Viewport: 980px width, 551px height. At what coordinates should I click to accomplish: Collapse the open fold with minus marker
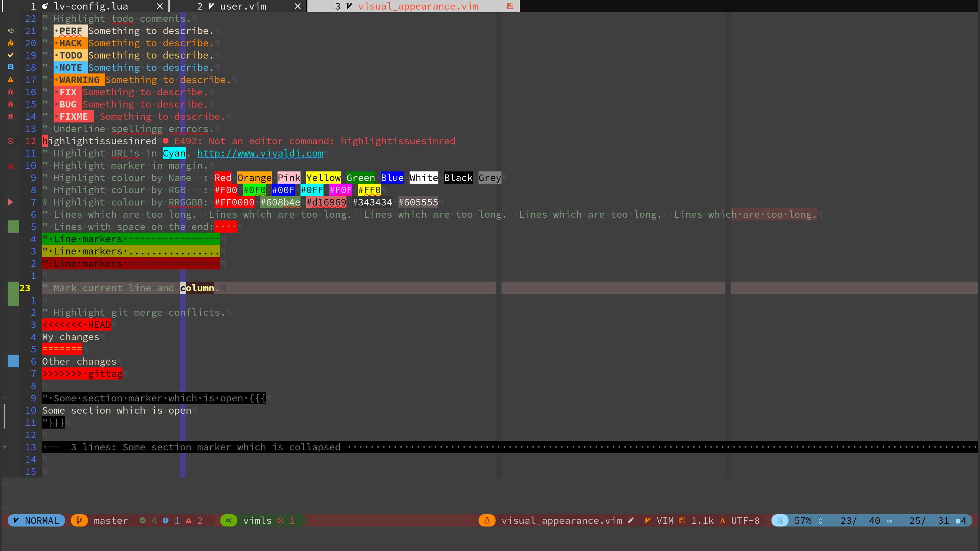click(x=5, y=398)
